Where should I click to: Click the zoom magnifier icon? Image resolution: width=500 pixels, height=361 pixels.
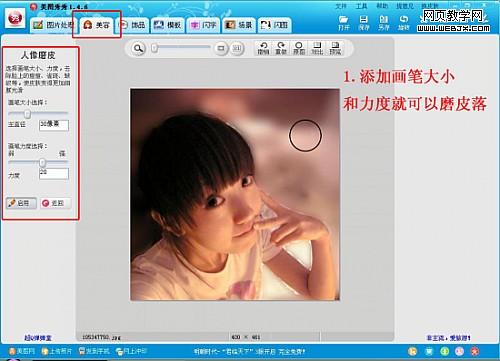click(138, 49)
